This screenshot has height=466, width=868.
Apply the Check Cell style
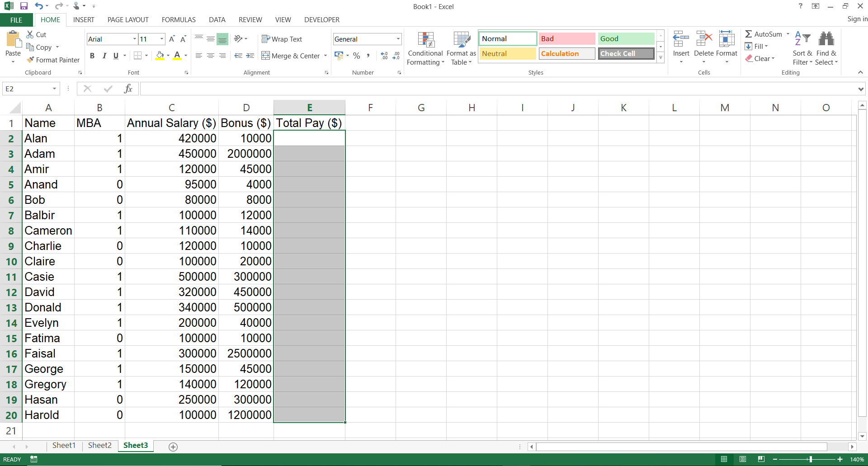[x=626, y=53]
